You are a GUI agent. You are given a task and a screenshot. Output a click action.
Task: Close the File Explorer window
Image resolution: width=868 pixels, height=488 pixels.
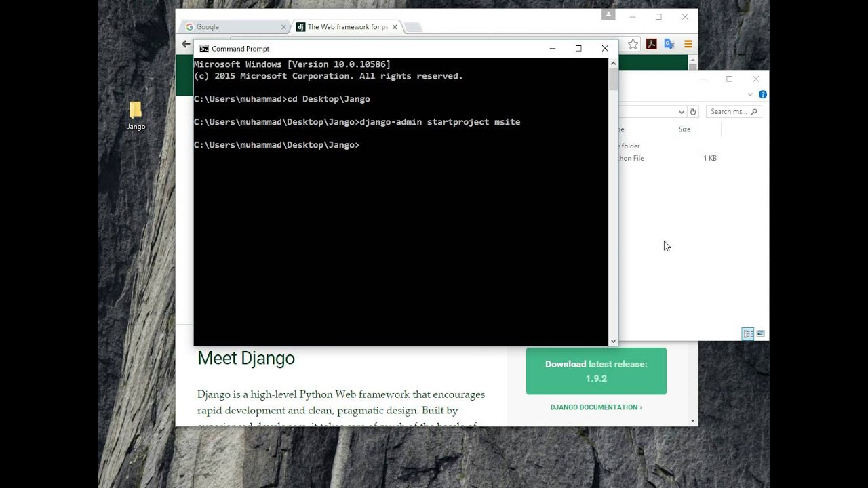coord(755,79)
